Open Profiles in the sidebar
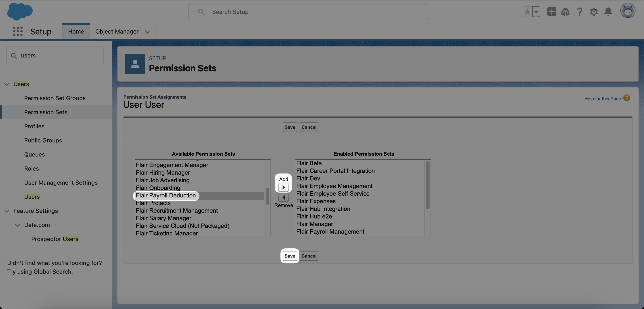 tap(34, 126)
